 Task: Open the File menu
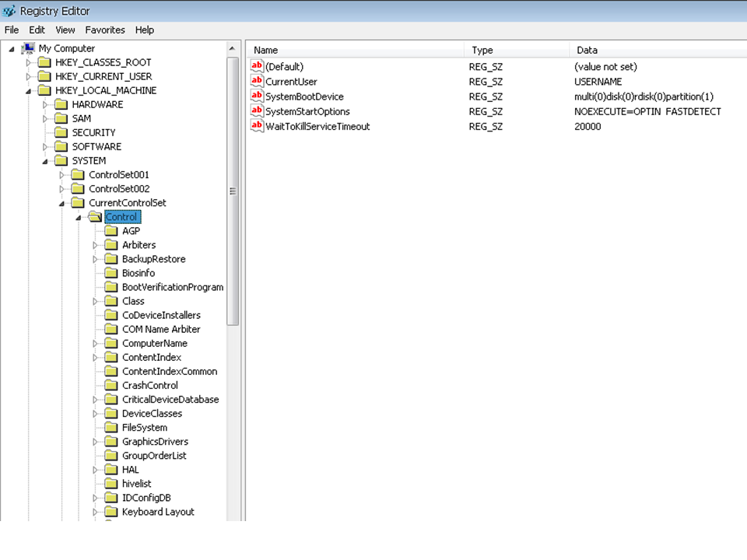point(12,30)
